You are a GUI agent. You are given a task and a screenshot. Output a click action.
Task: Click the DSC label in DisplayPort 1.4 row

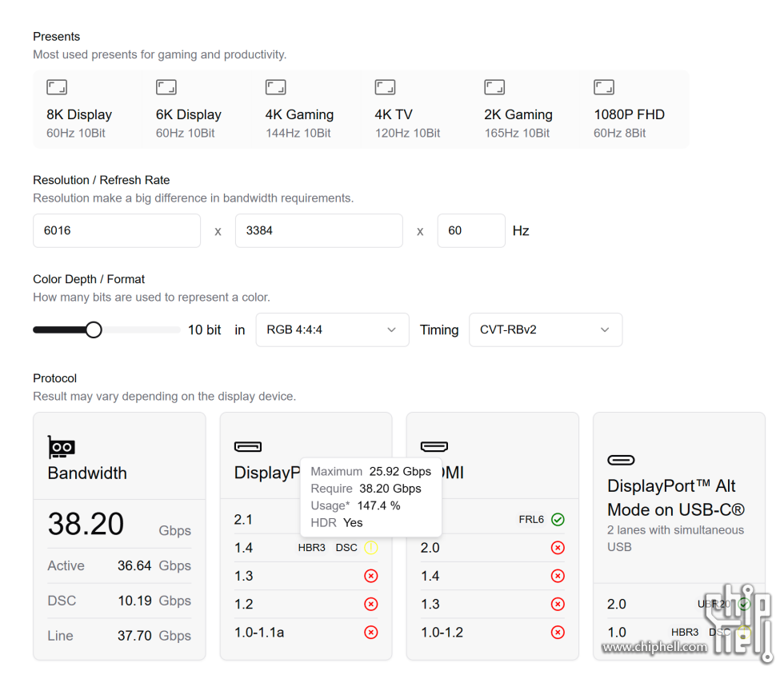tap(346, 548)
